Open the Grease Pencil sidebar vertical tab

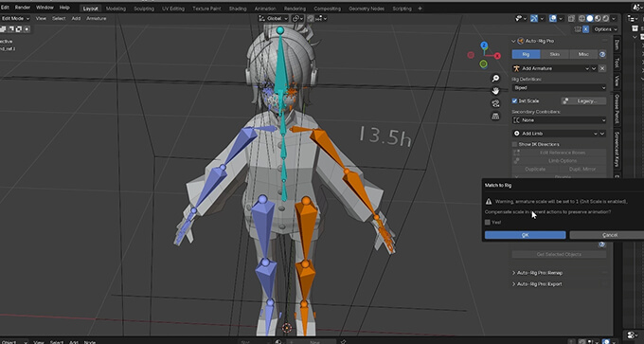pyautogui.click(x=617, y=108)
